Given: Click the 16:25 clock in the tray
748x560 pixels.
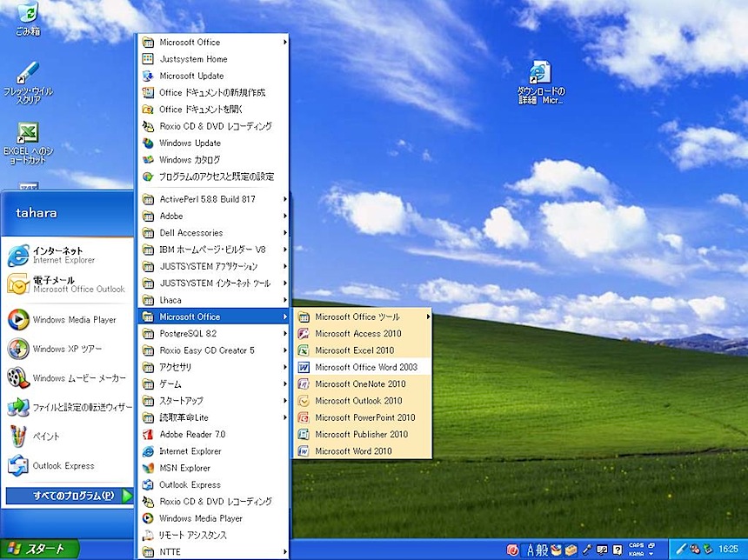Looking at the screenshot, I should click(728, 550).
